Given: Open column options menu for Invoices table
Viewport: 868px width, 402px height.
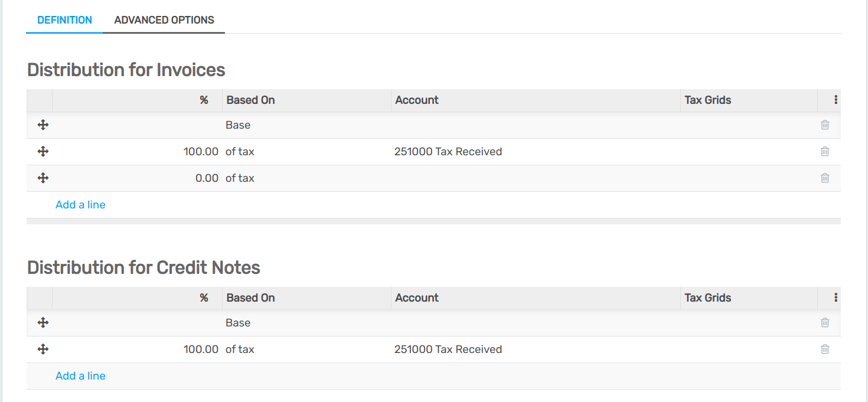Looking at the screenshot, I should coord(836,100).
